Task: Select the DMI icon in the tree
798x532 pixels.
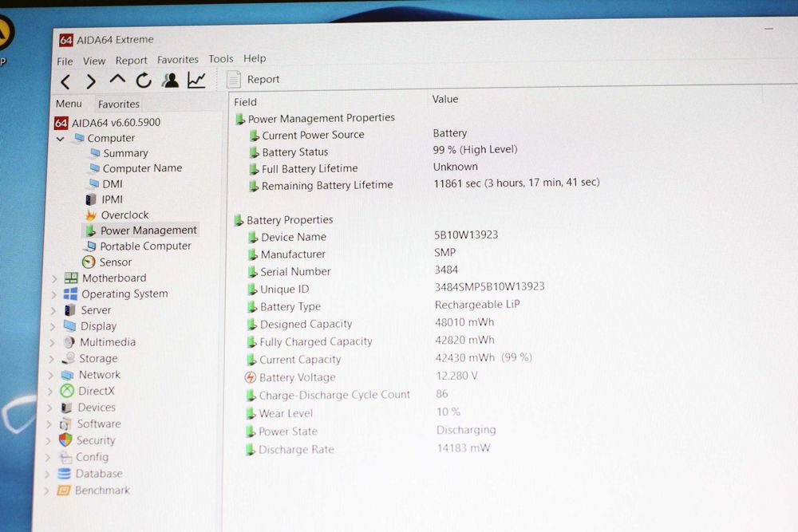Action: coord(94,183)
